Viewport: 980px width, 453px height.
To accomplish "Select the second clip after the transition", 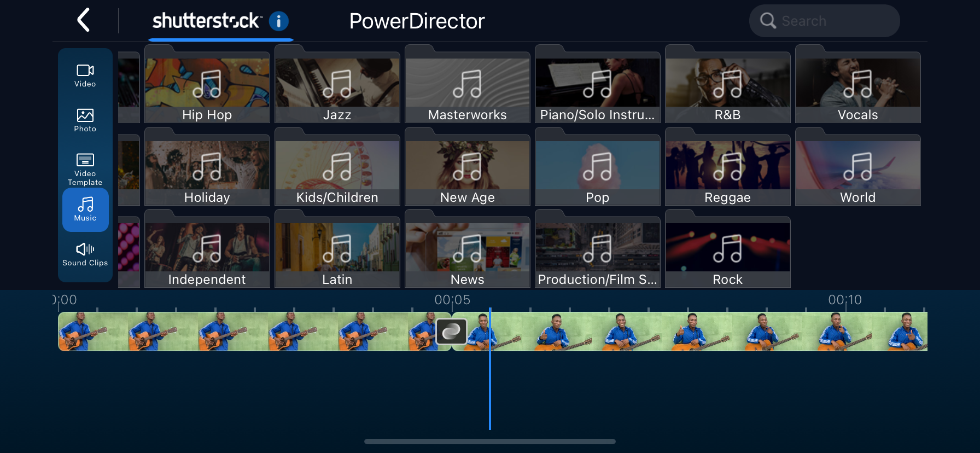I will coord(690,332).
